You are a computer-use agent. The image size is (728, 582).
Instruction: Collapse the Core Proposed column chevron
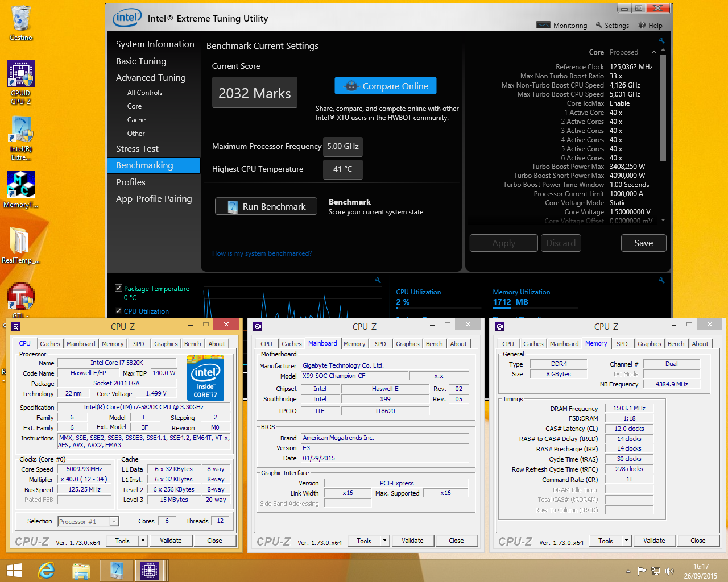(x=653, y=52)
